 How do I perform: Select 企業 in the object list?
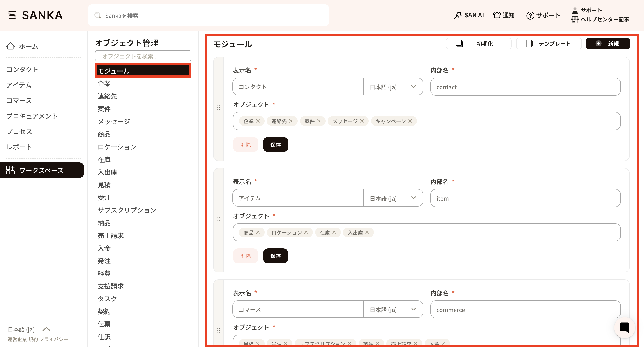(104, 84)
